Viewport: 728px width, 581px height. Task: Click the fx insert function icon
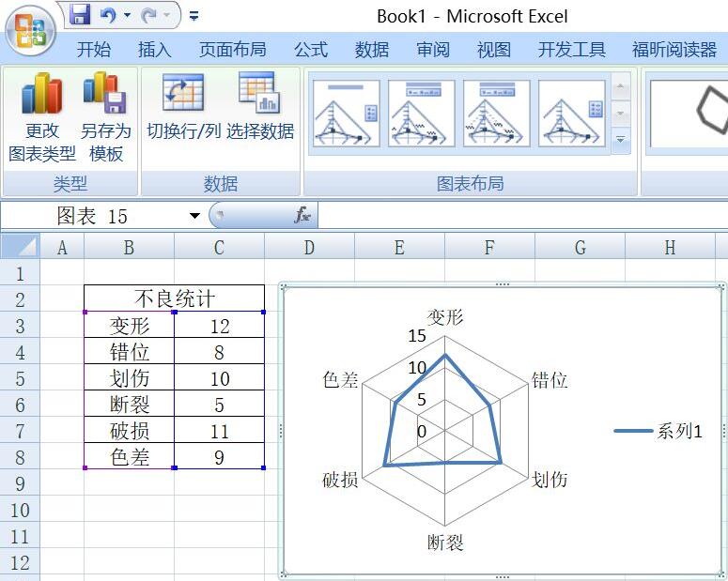pos(302,216)
